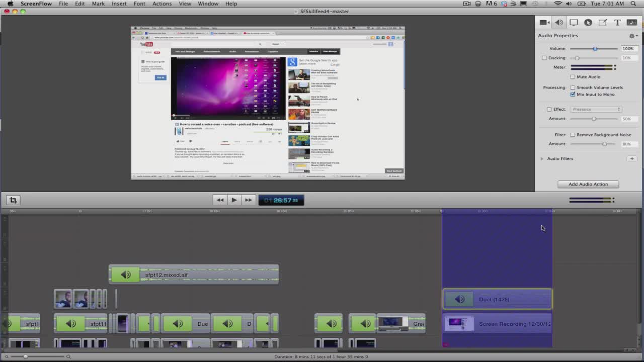Enable the Effect checkbox

click(549, 109)
